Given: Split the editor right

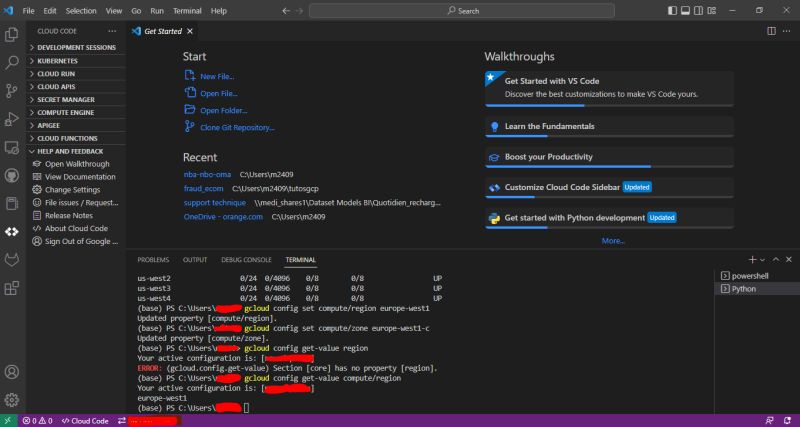Looking at the screenshot, I should click(771, 31).
